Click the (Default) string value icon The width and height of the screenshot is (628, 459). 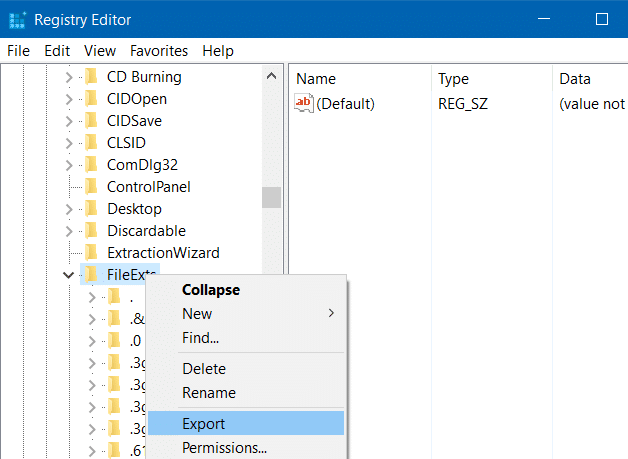(x=304, y=103)
